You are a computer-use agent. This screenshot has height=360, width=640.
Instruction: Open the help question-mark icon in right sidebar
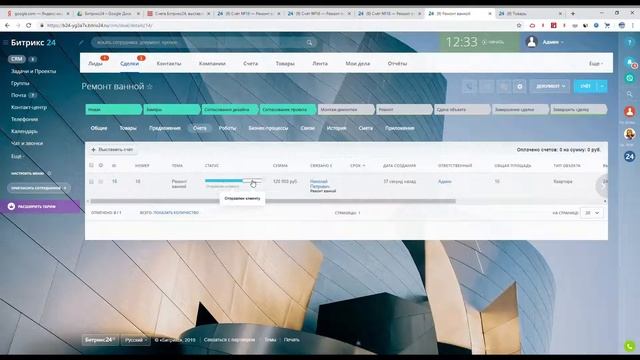coord(630,42)
